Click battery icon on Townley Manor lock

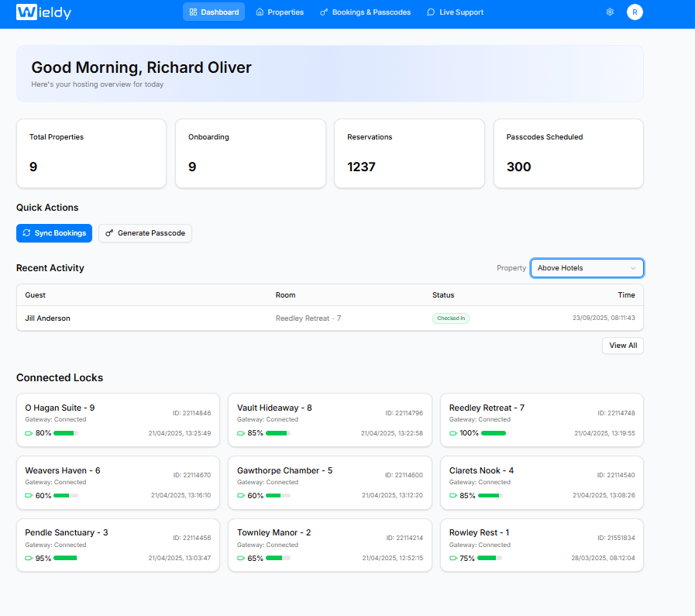coord(242,558)
